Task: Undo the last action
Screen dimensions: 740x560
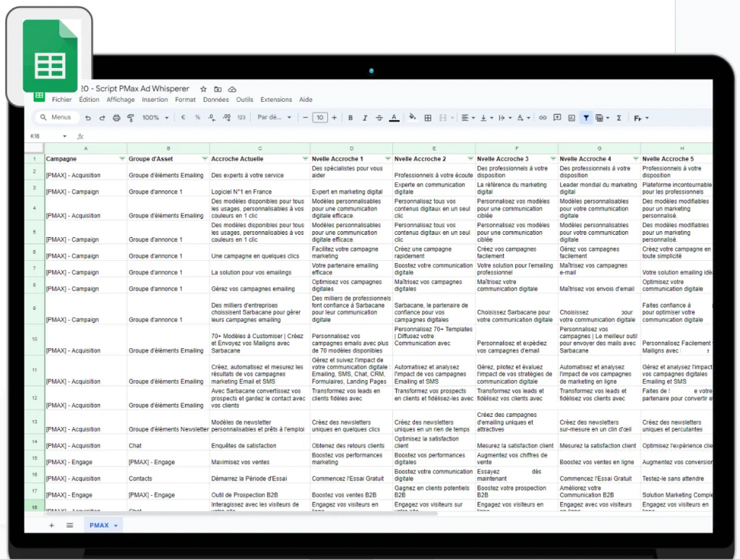Action: point(87,118)
